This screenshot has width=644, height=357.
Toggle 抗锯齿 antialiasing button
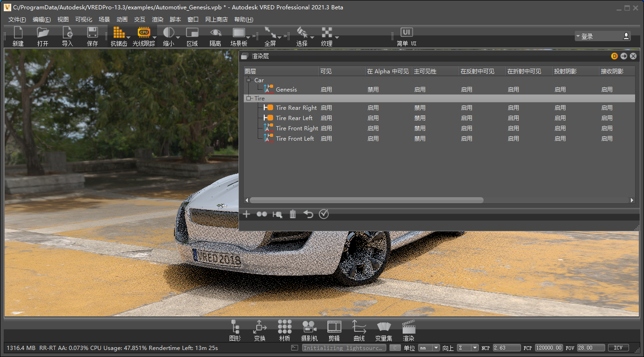tap(119, 36)
